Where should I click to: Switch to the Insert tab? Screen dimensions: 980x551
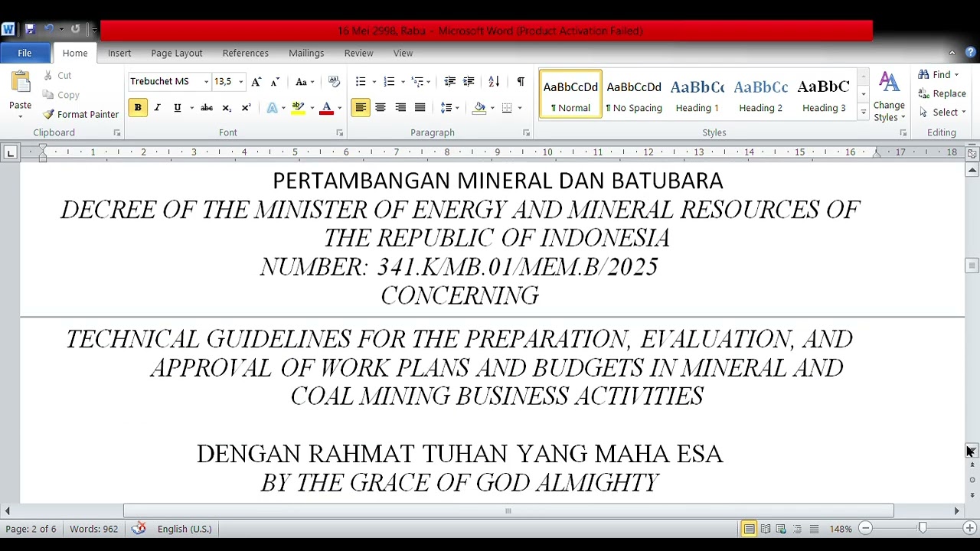pyautogui.click(x=119, y=53)
